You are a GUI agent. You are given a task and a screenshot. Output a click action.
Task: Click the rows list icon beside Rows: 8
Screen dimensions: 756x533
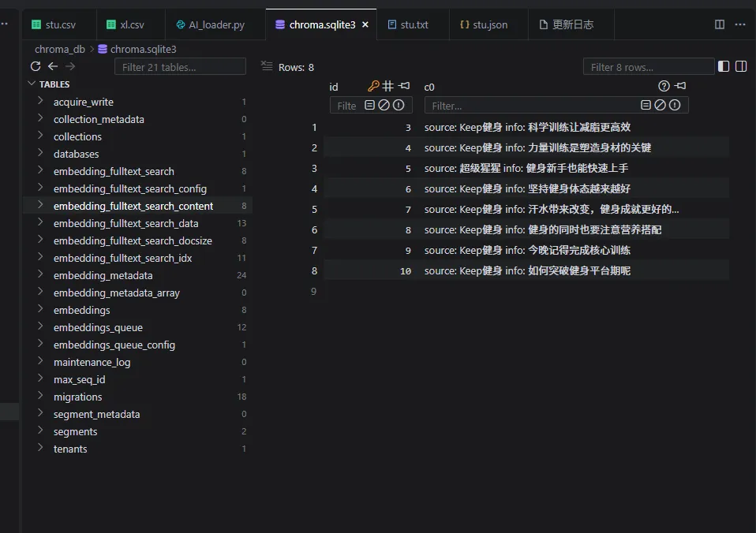pos(267,67)
